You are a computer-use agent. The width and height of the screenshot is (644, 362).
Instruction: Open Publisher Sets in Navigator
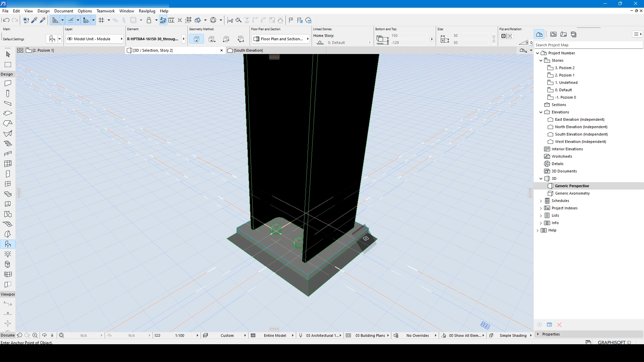(x=574, y=34)
